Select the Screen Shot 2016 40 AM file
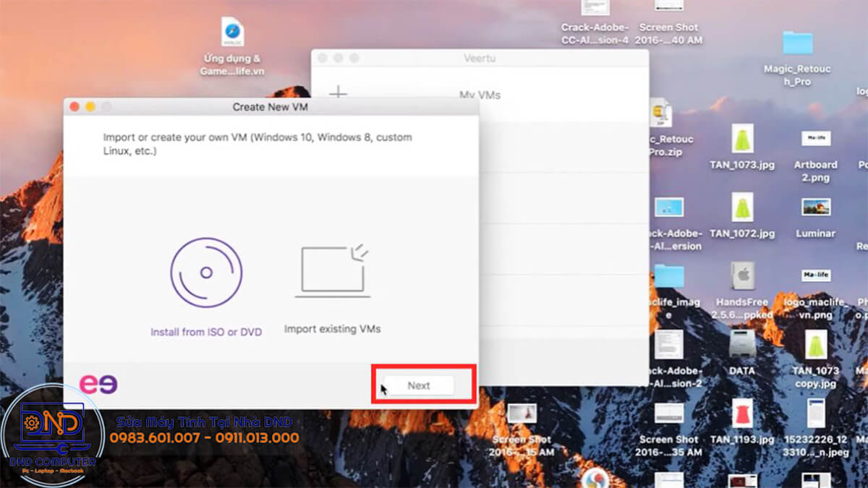868x488 pixels. point(669,6)
